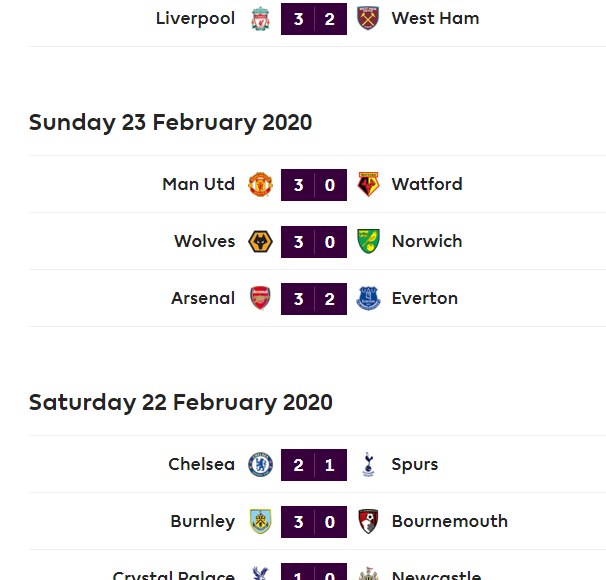Open the Wolves 3-0 Norwich score
Viewport: 606px width, 580px height.
[314, 241]
